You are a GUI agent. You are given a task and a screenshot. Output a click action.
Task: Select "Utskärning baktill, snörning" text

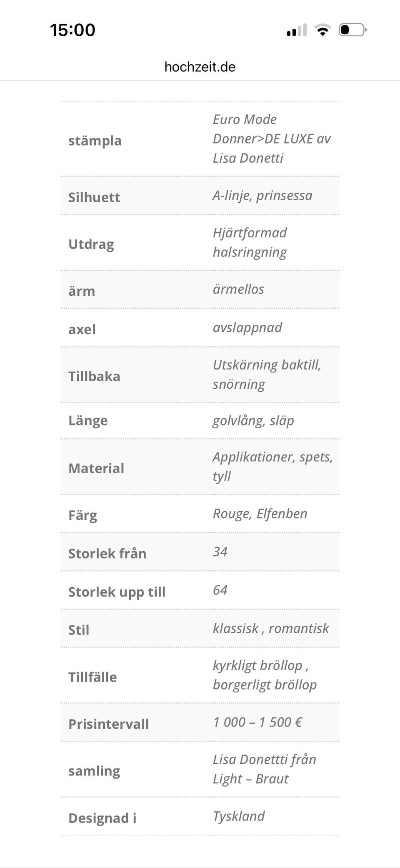267,374
